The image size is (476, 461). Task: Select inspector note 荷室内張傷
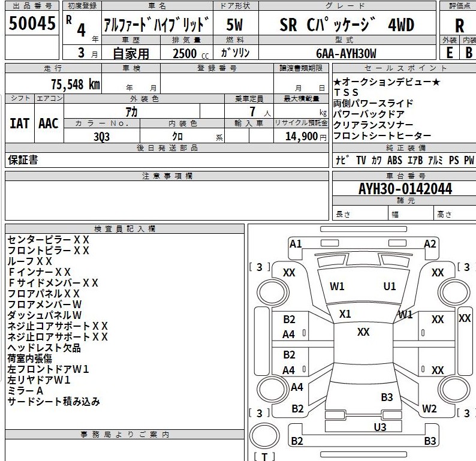click(x=30, y=358)
